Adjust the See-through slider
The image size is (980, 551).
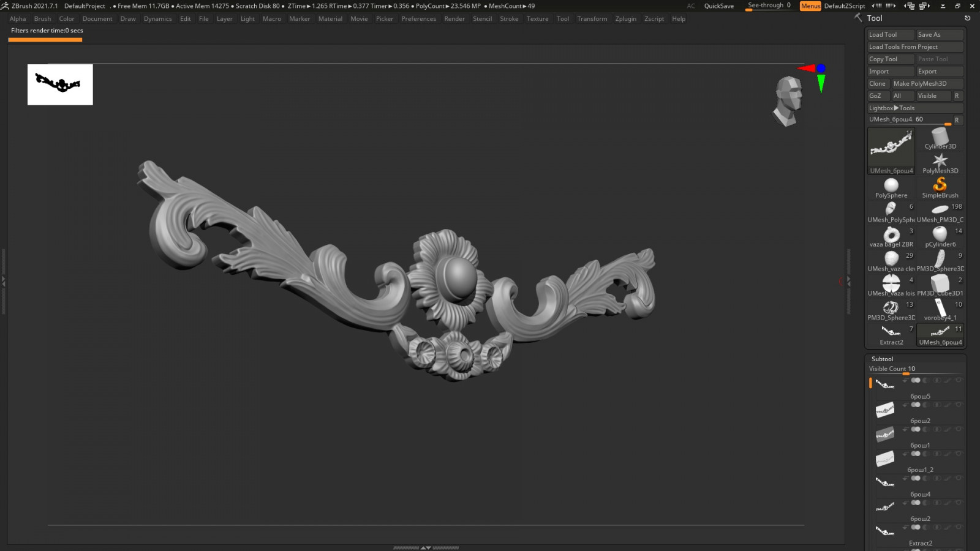(769, 6)
